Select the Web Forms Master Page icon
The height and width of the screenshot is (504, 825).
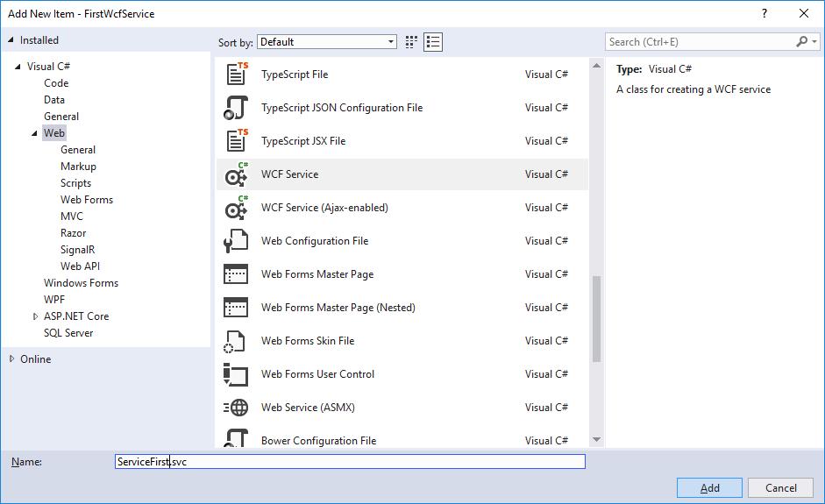click(236, 274)
